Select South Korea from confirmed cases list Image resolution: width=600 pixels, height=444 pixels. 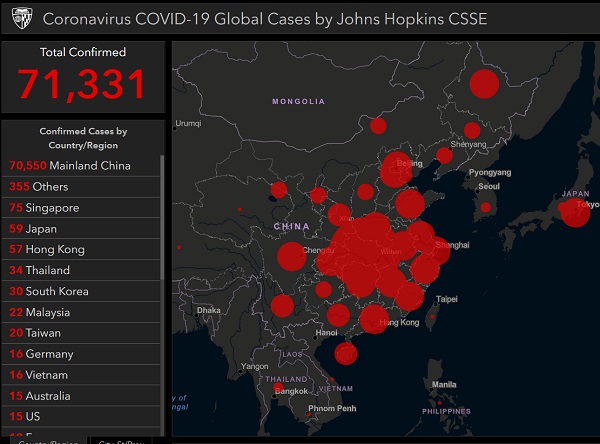pos(82,291)
